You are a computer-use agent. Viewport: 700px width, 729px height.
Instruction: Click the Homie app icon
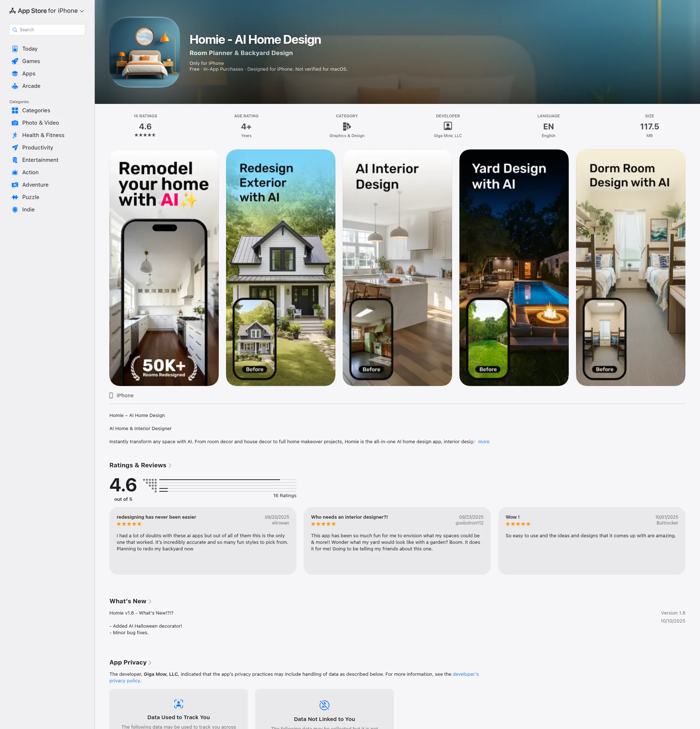click(145, 52)
